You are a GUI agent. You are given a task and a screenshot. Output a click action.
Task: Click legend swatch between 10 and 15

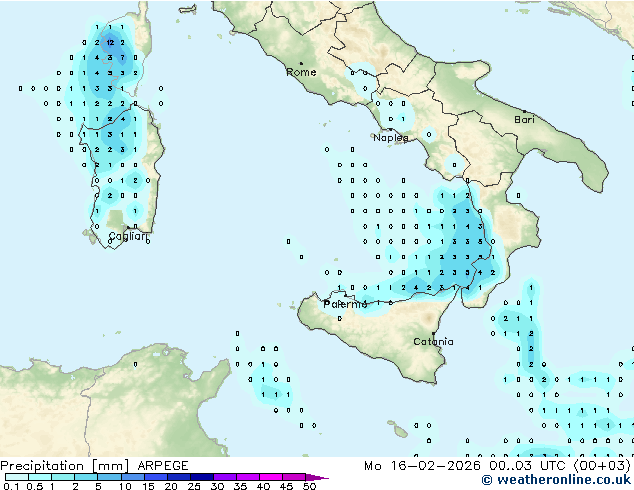click(x=132, y=477)
